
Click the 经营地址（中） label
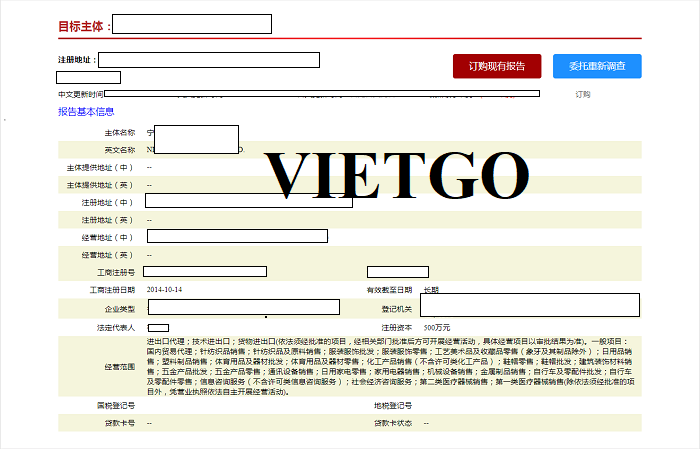[108, 237]
